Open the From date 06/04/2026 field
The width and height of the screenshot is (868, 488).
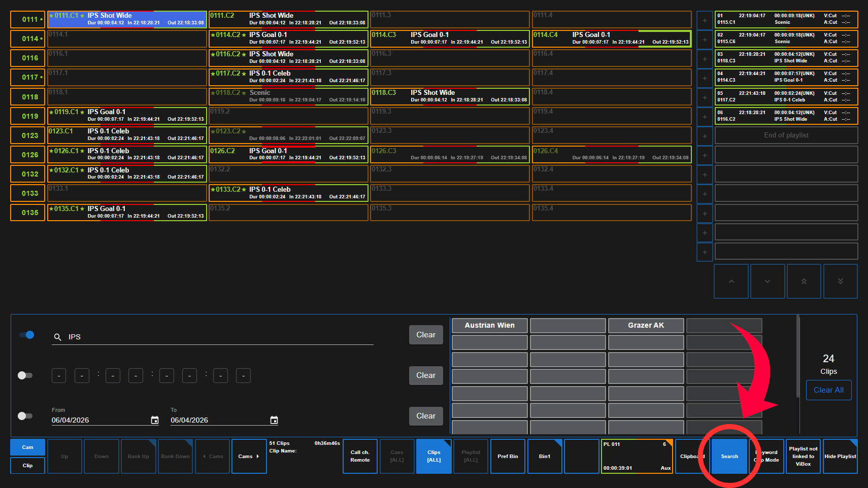pyautogui.click(x=105, y=420)
